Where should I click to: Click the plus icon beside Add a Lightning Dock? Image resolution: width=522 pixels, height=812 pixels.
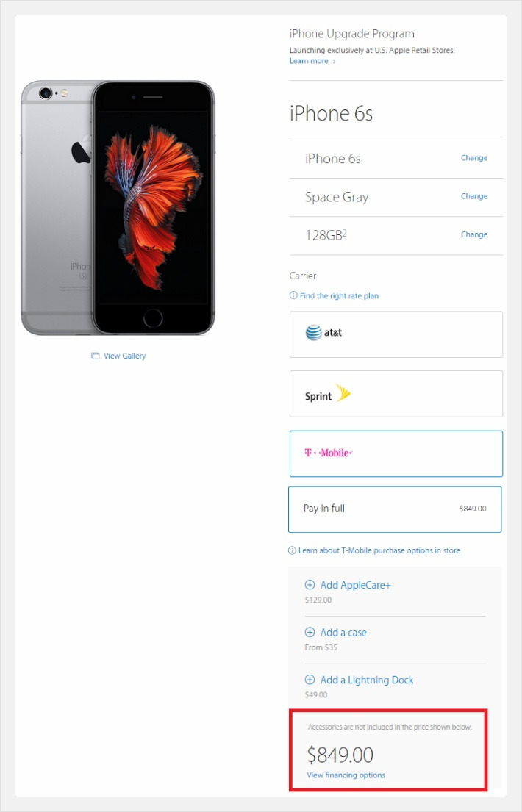310,680
